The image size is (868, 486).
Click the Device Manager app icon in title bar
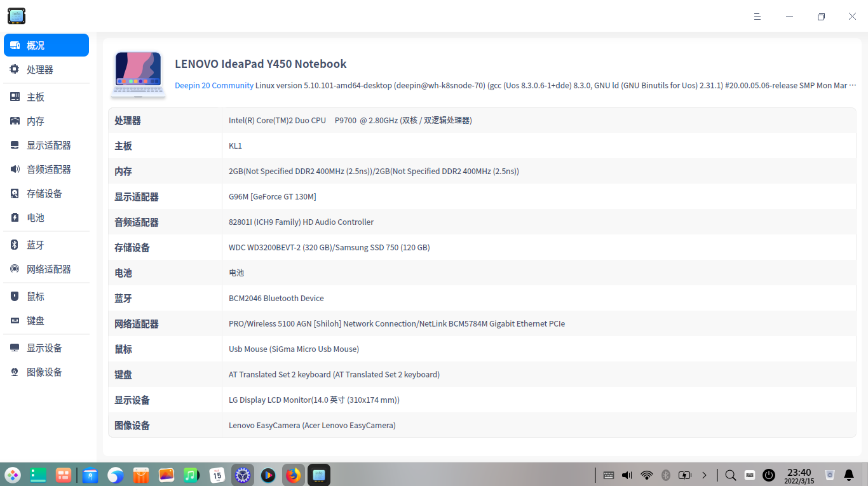(17, 16)
